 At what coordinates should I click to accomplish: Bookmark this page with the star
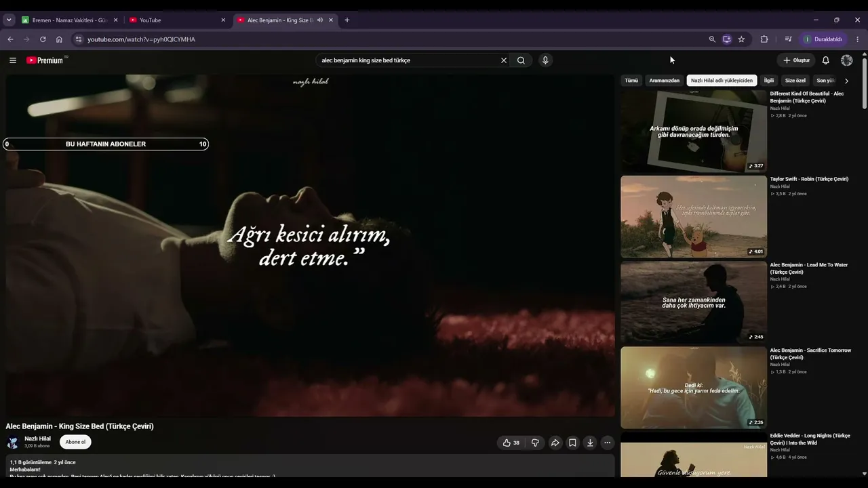pos(741,39)
